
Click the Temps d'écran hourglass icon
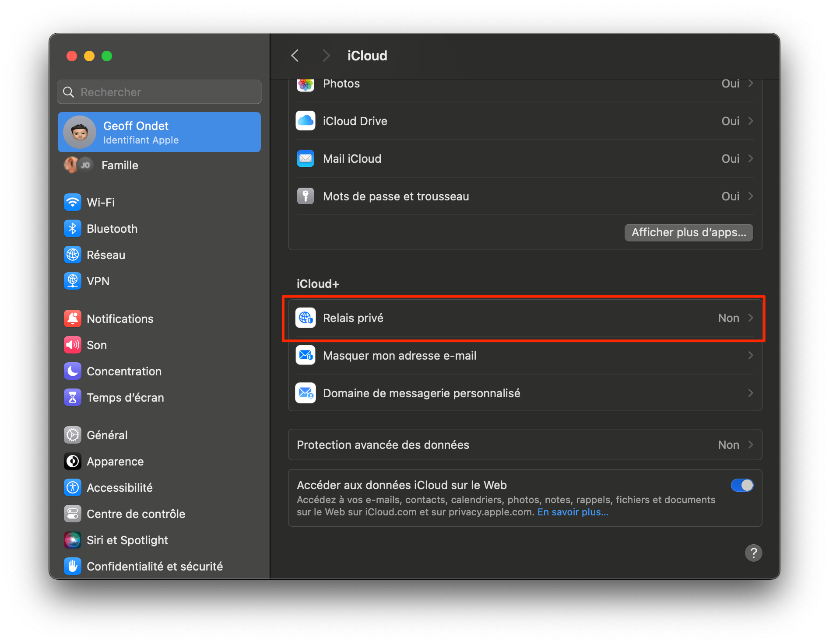pos(73,397)
